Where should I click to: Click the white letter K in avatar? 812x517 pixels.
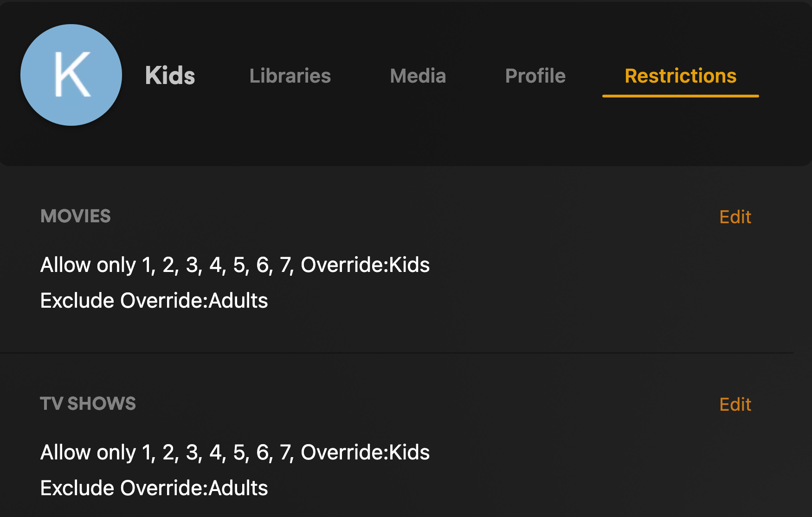pyautogui.click(x=72, y=74)
